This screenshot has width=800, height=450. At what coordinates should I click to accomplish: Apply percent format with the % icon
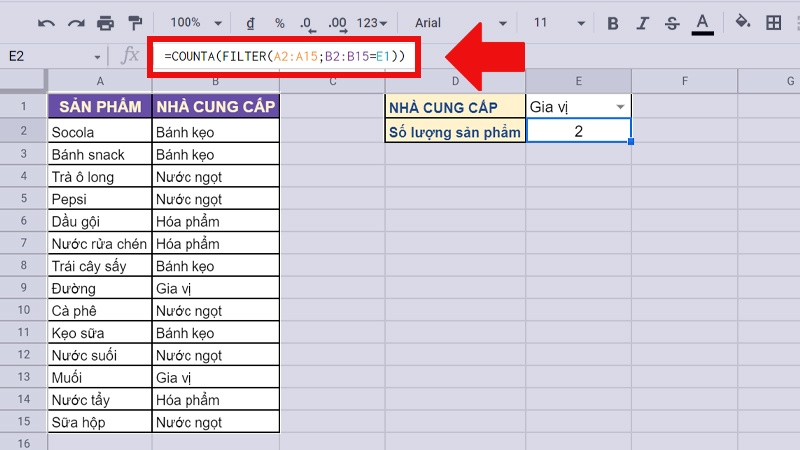coord(279,23)
